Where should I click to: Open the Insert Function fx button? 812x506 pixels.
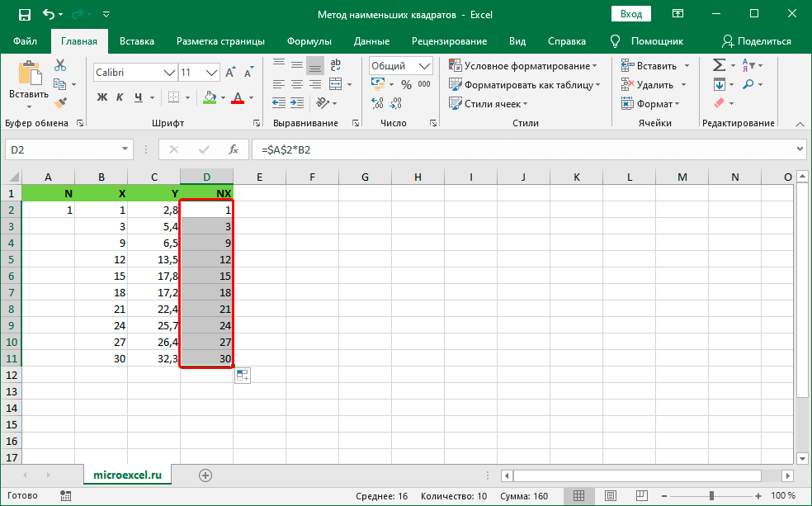coord(234,149)
